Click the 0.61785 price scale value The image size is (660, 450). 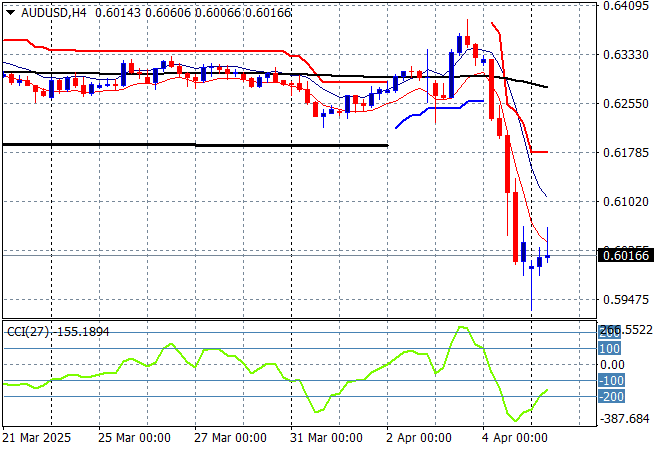[x=626, y=152]
